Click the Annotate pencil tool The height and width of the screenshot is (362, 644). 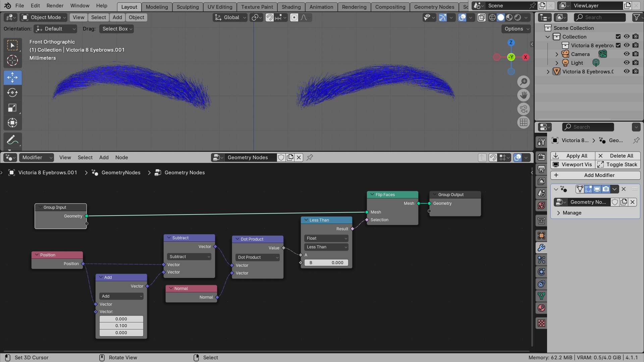pyautogui.click(x=12, y=139)
